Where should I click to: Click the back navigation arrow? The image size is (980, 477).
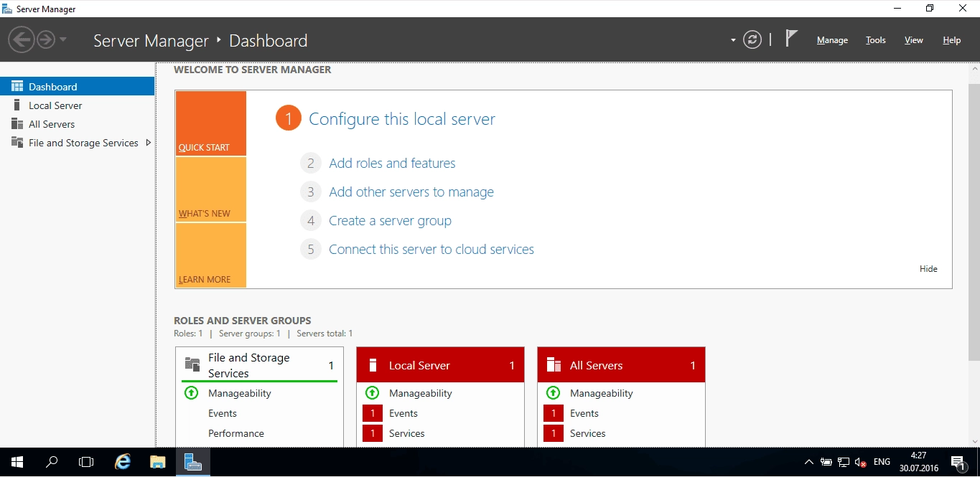click(22, 39)
